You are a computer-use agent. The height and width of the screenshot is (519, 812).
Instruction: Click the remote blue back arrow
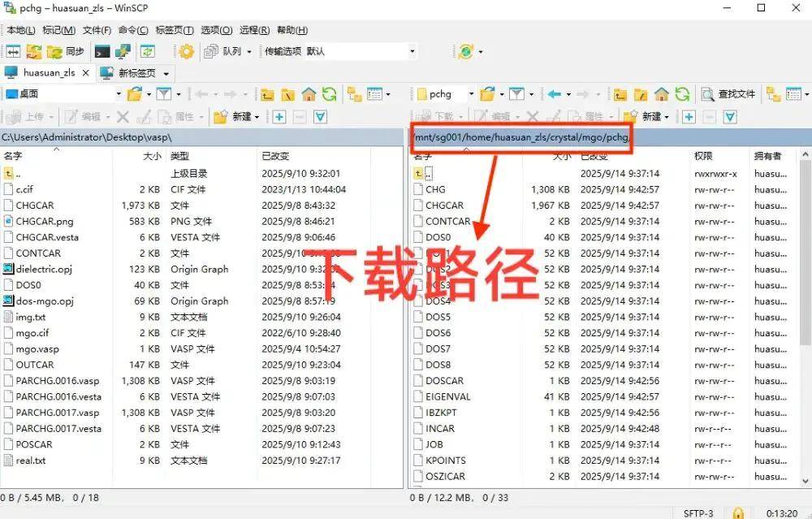click(x=555, y=93)
